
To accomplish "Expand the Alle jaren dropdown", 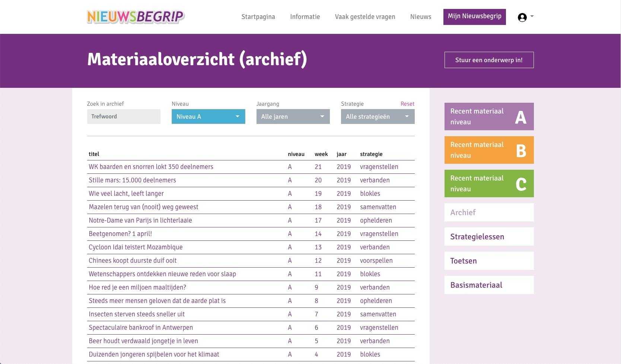I will coord(293,116).
